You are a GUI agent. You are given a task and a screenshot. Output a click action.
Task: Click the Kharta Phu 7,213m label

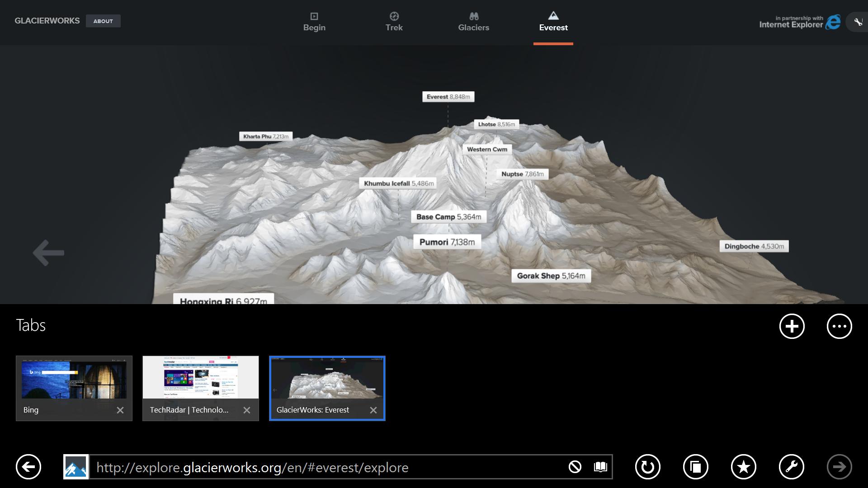coord(266,136)
